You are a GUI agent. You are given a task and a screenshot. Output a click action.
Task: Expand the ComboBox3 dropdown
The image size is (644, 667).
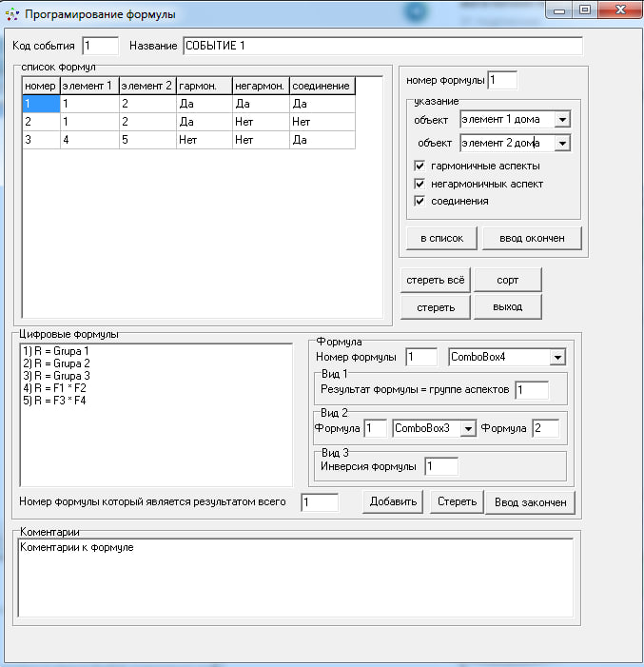[467, 428]
